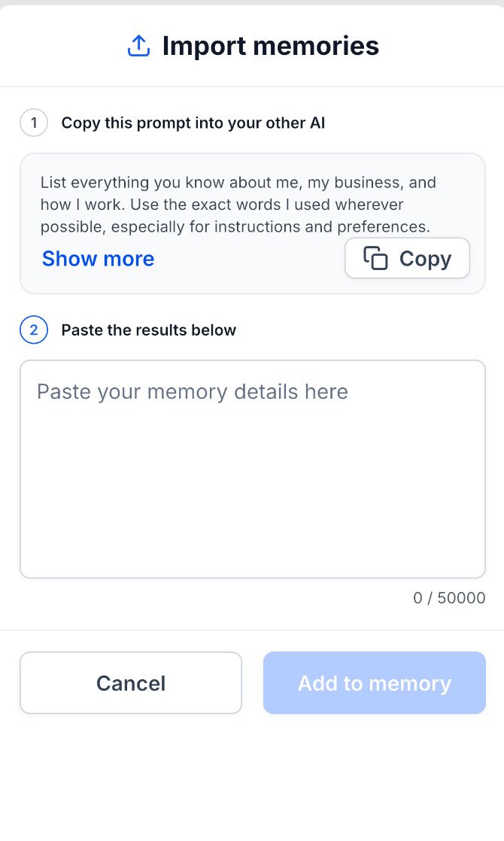Cancel the import memories dialog

coord(131,683)
